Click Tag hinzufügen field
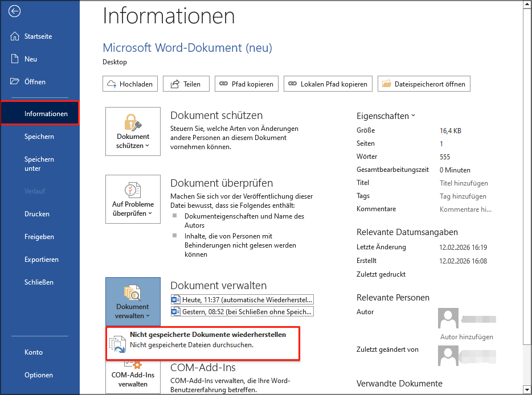532x395 pixels. 463,196
